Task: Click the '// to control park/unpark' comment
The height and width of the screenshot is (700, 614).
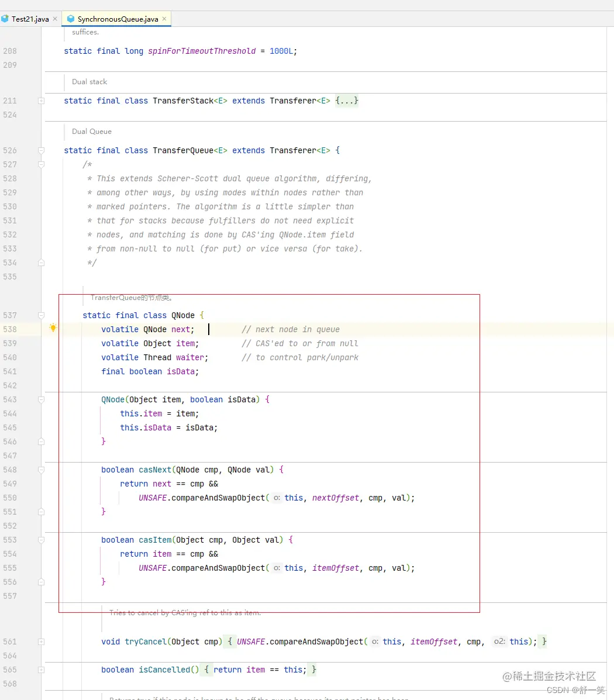Action: (300, 357)
